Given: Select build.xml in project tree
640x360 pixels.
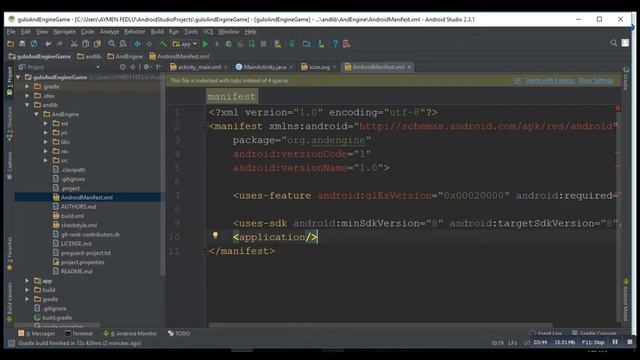Looking at the screenshot, I should 72,216.
